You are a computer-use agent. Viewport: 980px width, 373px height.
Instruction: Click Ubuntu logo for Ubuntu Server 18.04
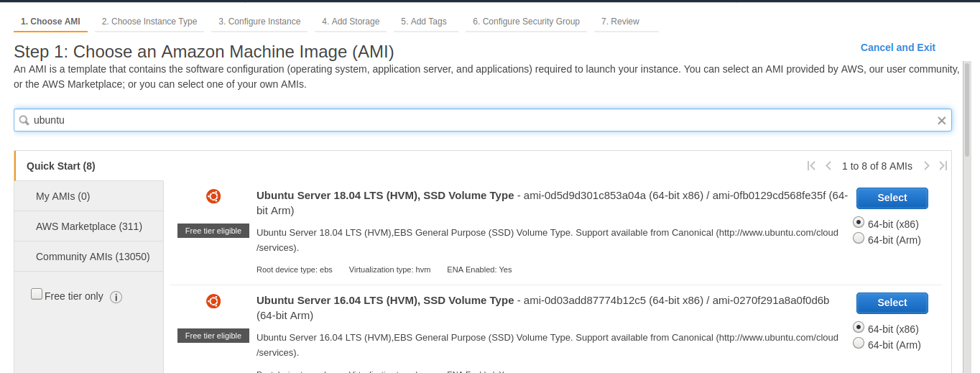(213, 196)
